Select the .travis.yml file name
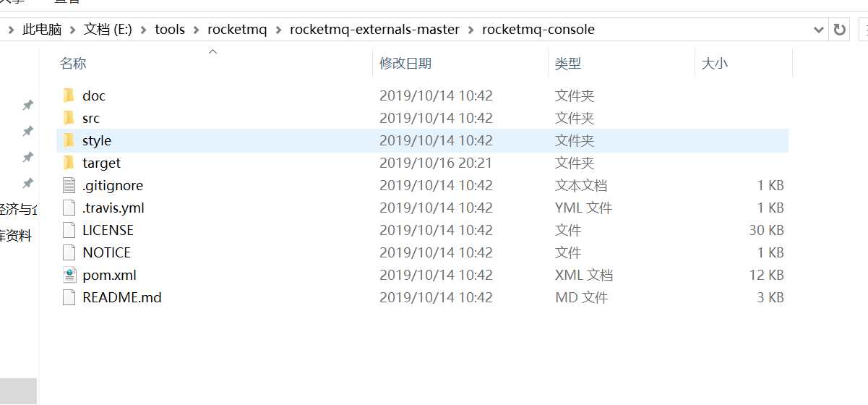Viewport: 868px width, 405px height. [x=113, y=208]
